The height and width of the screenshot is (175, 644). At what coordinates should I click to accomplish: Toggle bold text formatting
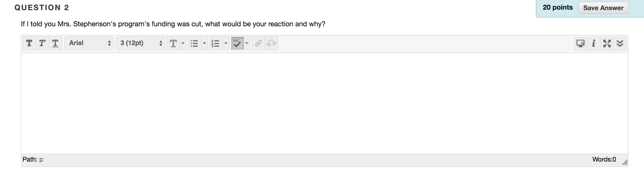click(x=29, y=43)
